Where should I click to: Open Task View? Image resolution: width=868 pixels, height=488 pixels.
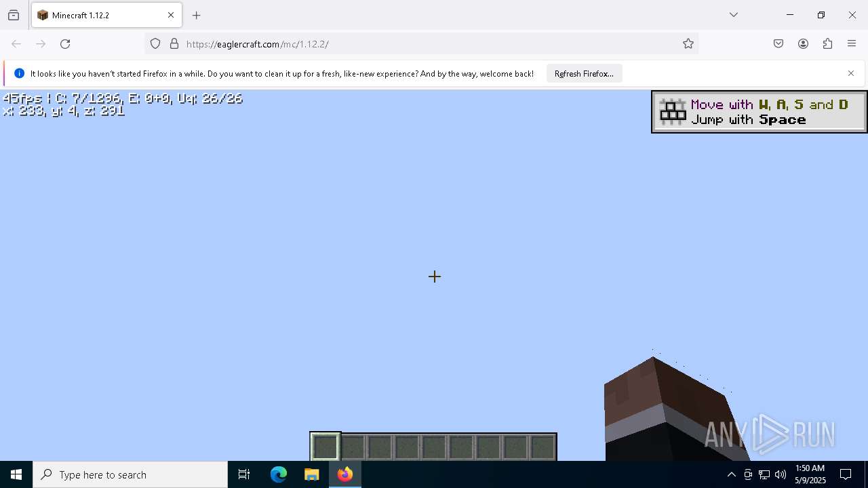[x=244, y=474]
